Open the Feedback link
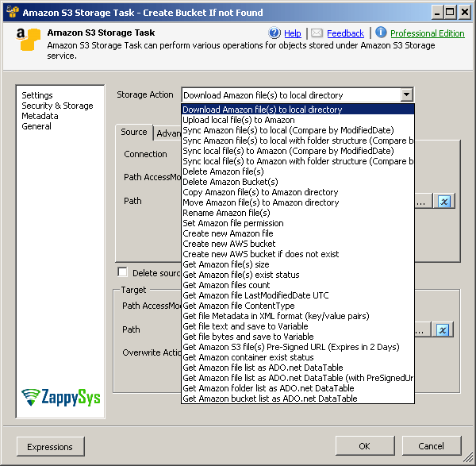 pos(345,33)
